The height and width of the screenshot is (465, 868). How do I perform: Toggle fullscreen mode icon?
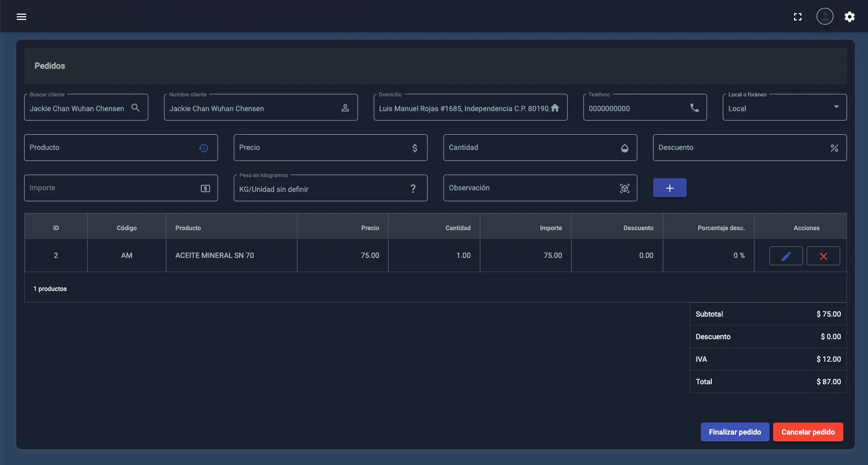tap(798, 17)
